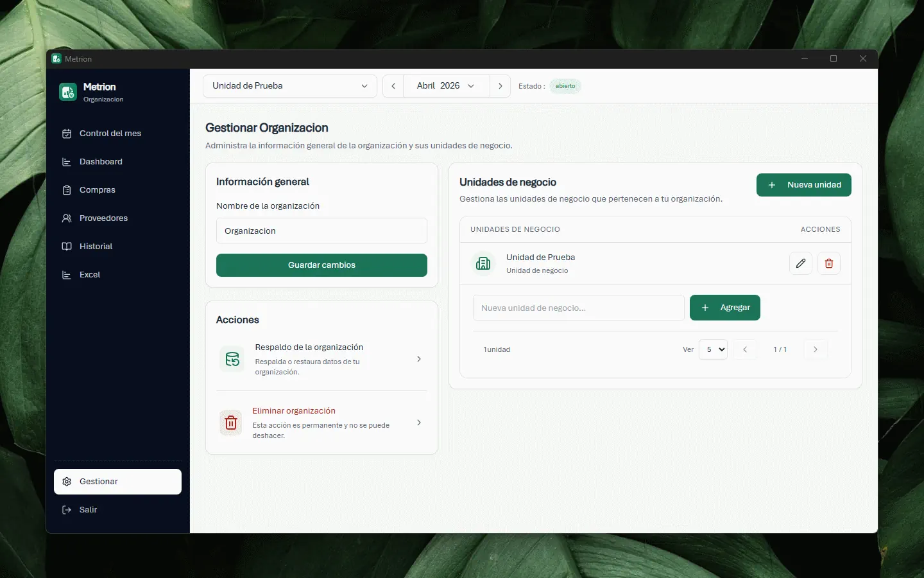Click the Agregar button
Viewport: 924px width, 578px height.
click(725, 308)
